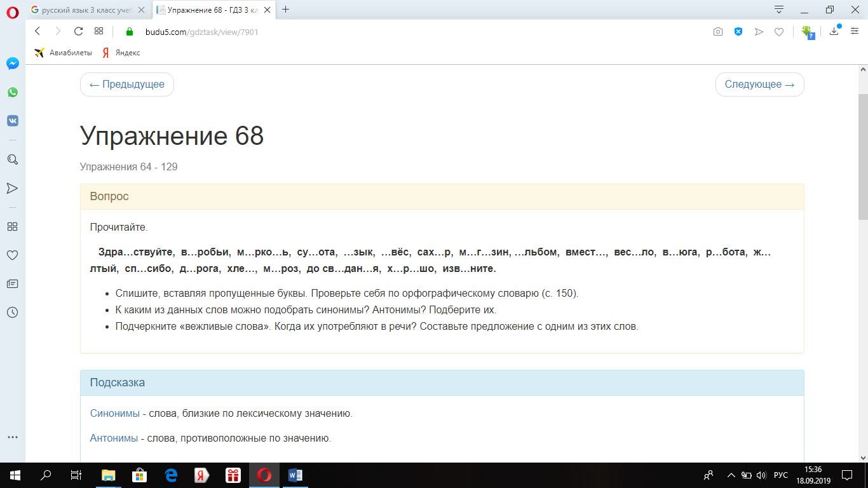Open Word from the taskbar

295,475
